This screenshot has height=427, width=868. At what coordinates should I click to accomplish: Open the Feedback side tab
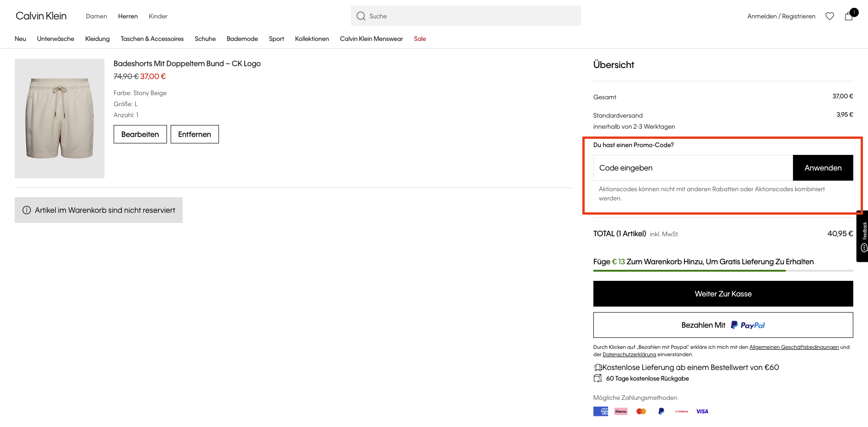[863, 236]
